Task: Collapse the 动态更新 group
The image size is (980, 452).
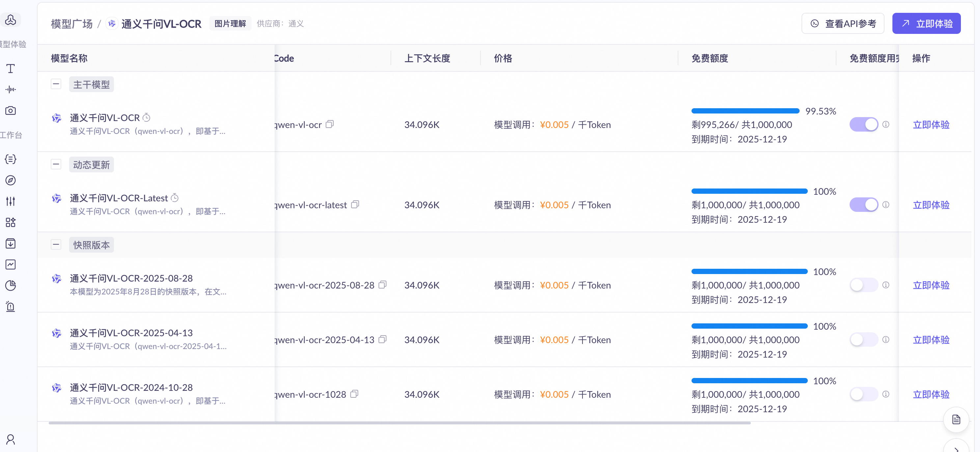Action: 56,164
